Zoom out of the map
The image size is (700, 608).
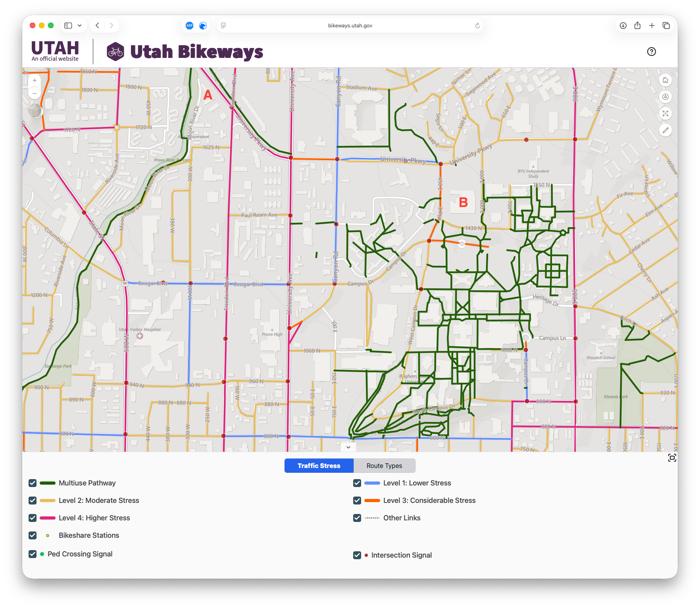[x=35, y=93]
